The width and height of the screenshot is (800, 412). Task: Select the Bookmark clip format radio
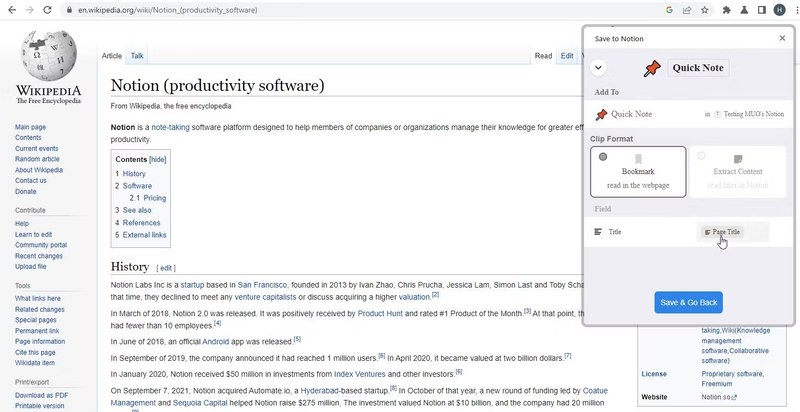pos(603,157)
